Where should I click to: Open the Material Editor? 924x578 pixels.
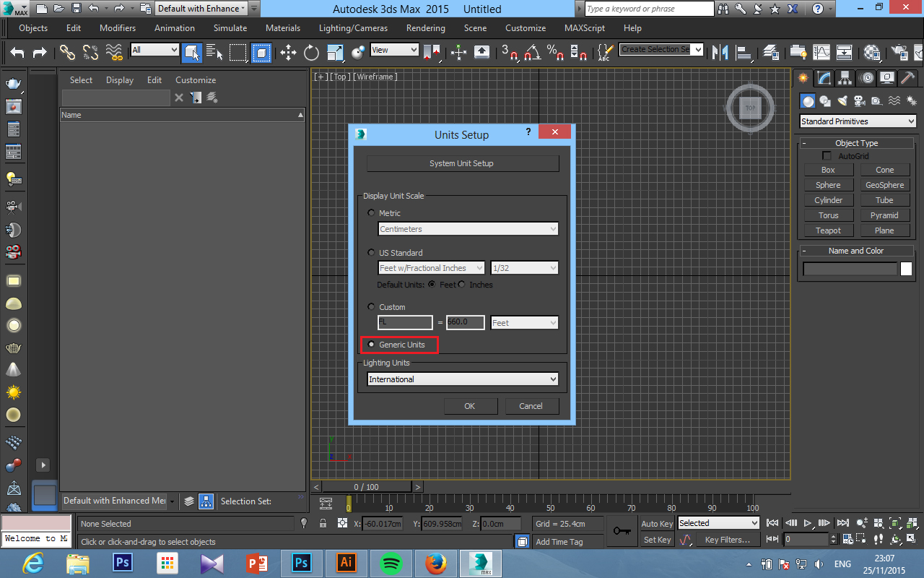click(870, 54)
